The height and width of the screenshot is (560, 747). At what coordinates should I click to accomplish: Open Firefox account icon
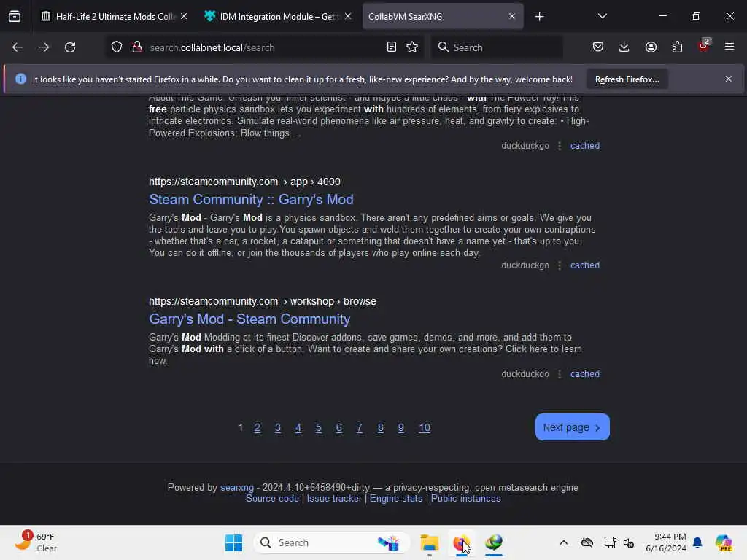(651, 47)
